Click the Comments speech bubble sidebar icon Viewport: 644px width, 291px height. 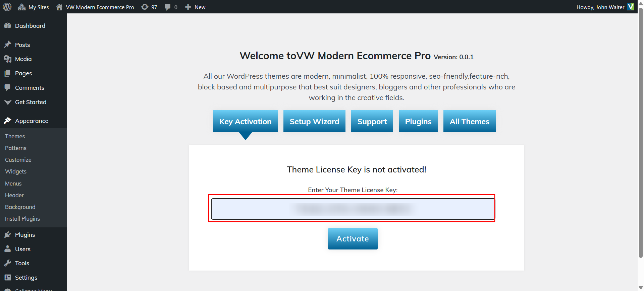(x=8, y=87)
